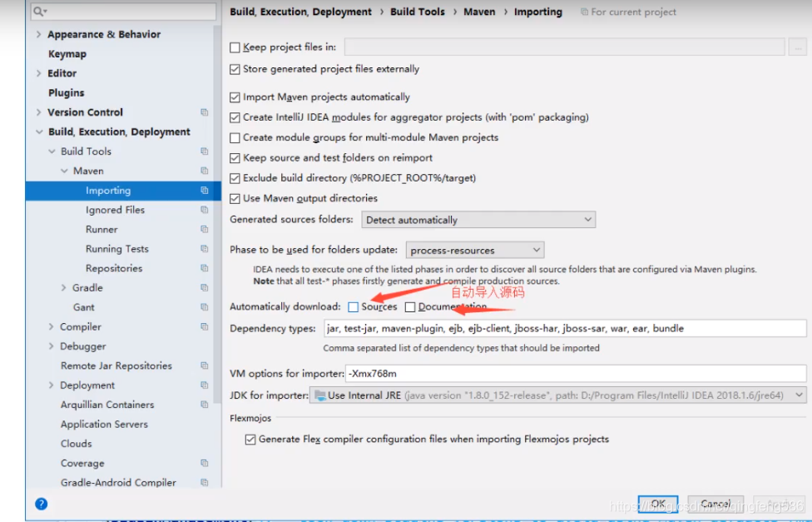Click project-level icon beside Running Tests
The height and width of the screenshot is (522, 812).
coord(205,249)
